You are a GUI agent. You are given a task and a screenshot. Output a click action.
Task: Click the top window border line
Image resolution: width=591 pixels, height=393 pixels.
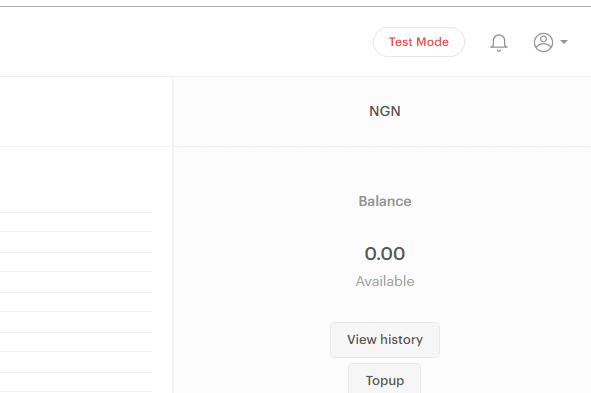(296, 6)
